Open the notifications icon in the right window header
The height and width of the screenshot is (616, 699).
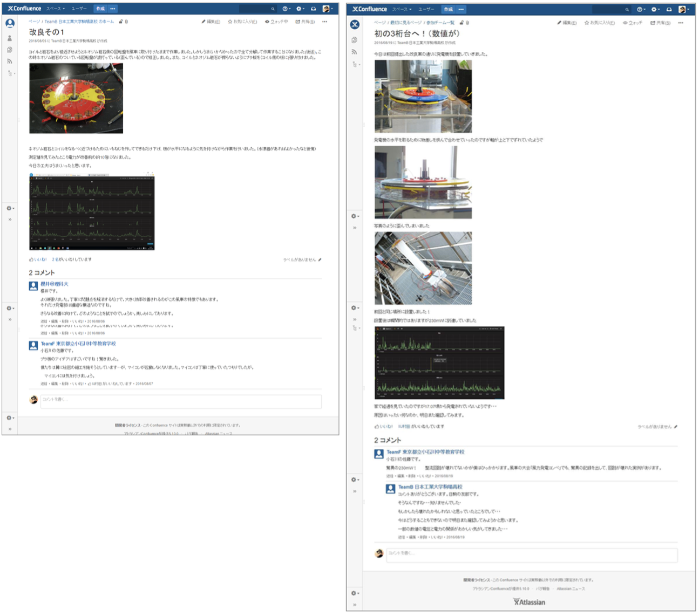(669, 9)
